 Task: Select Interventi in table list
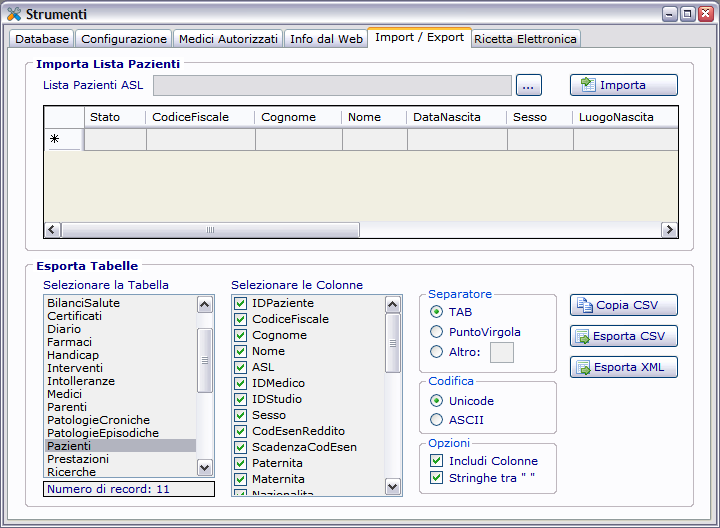(x=120, y=368)
